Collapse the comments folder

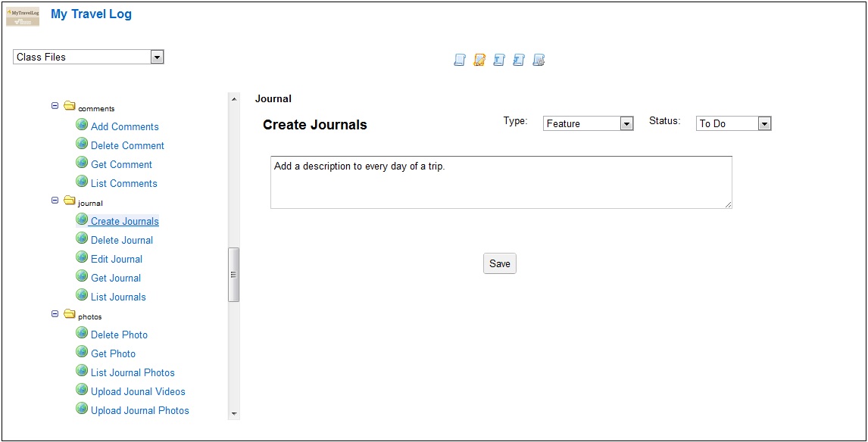point(55,106)
